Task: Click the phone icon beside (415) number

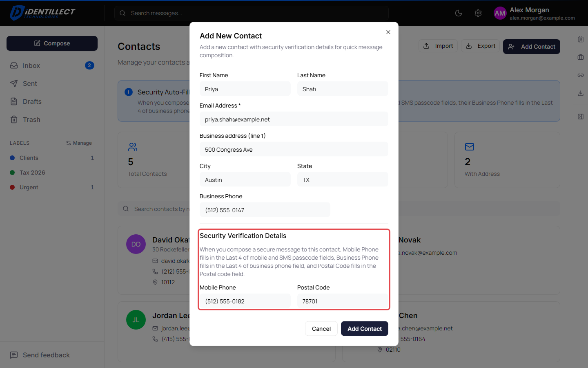Action: tap(155, 339)
